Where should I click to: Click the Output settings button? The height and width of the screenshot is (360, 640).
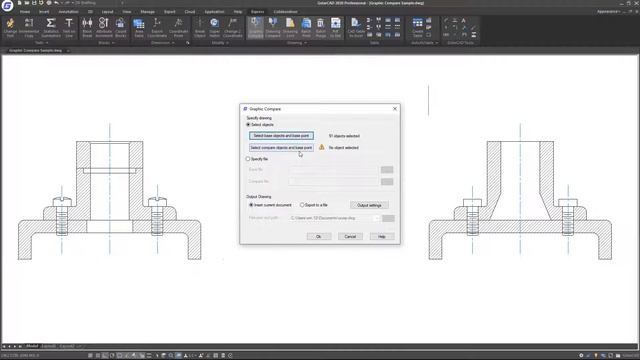click(369, 205)
